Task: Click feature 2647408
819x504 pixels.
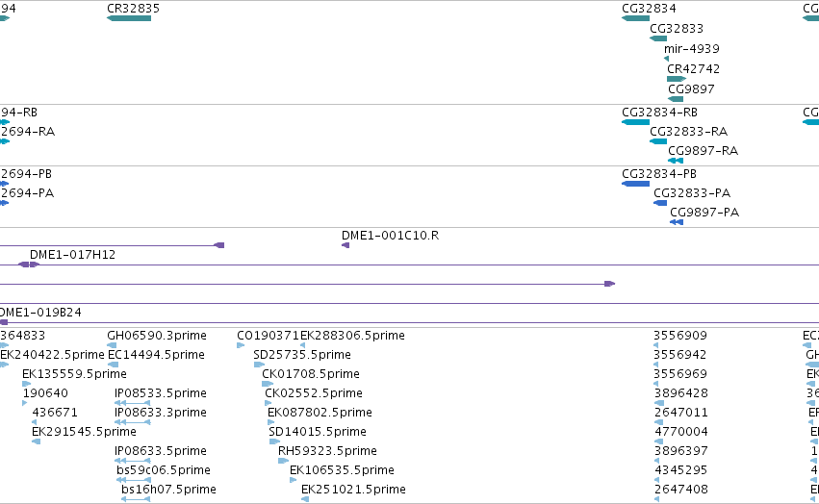Action: click(656, 500)
